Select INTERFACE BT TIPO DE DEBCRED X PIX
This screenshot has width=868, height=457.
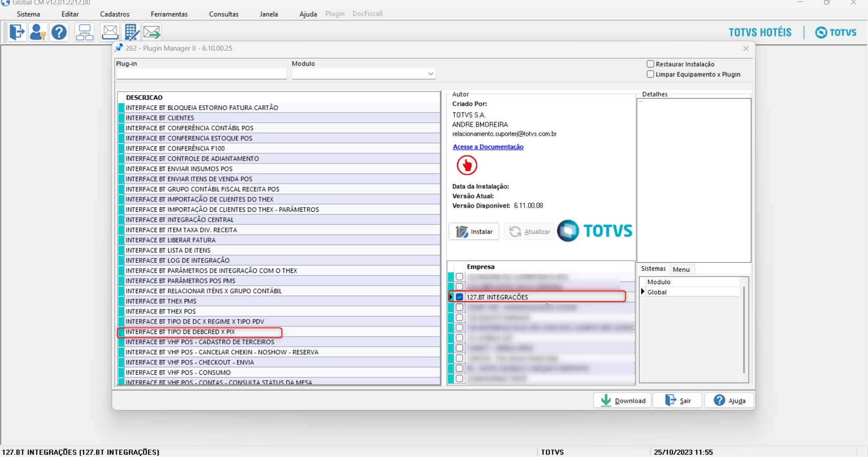click(279, 332)
